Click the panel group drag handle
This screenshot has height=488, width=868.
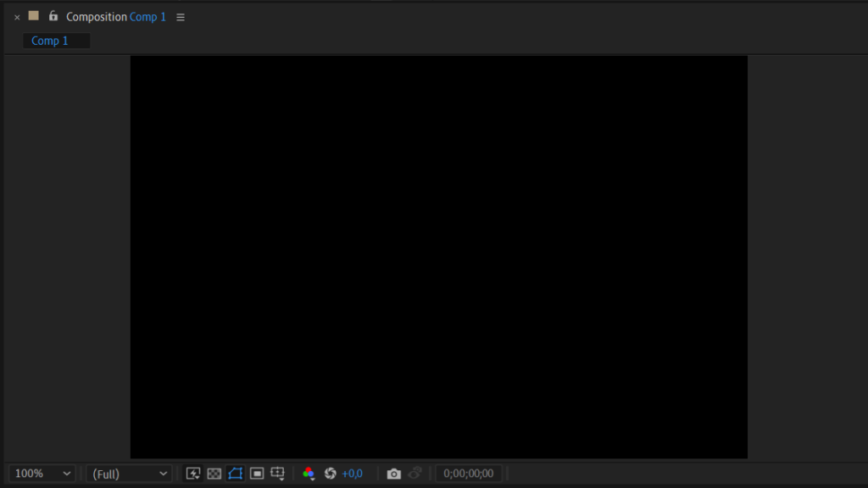[32, 15]
